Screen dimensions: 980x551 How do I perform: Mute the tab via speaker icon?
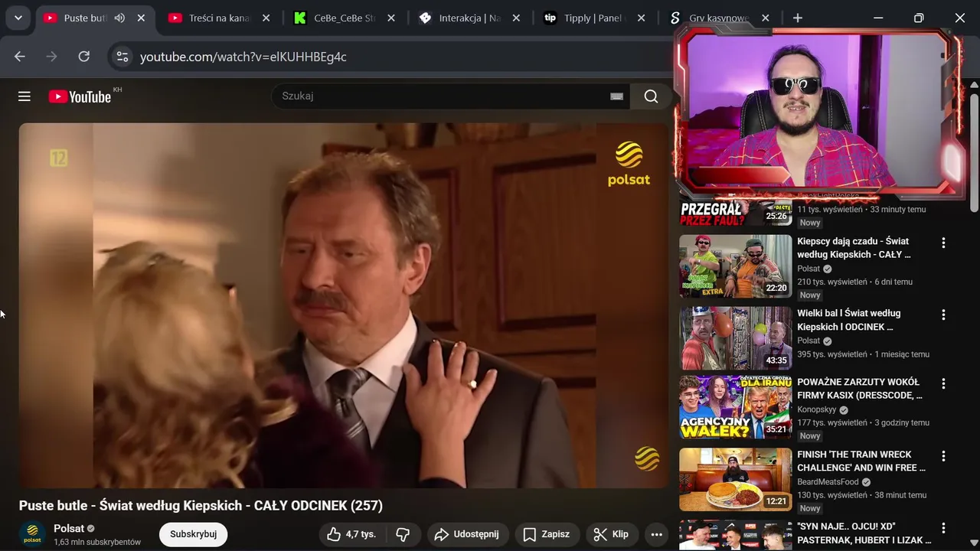(119, 18)
